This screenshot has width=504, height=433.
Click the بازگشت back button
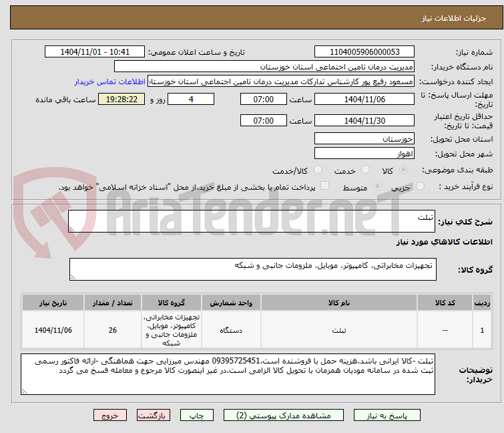[x=154, y=416]
